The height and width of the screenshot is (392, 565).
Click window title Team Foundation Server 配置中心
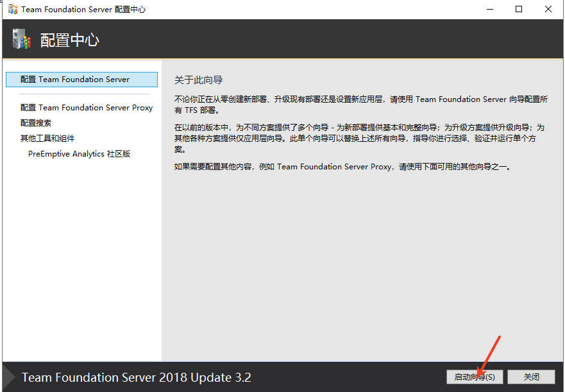[x=83, y=10]
